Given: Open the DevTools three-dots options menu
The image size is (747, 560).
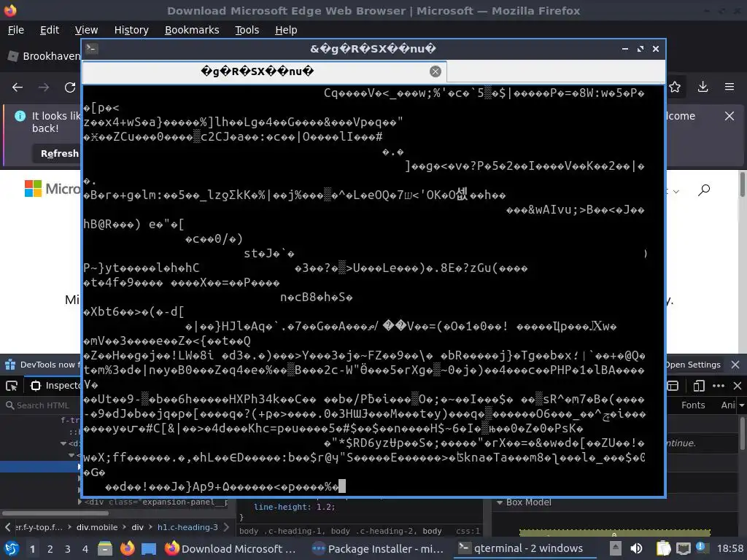Looking at the screenshot, I should (x=719, y=386).
